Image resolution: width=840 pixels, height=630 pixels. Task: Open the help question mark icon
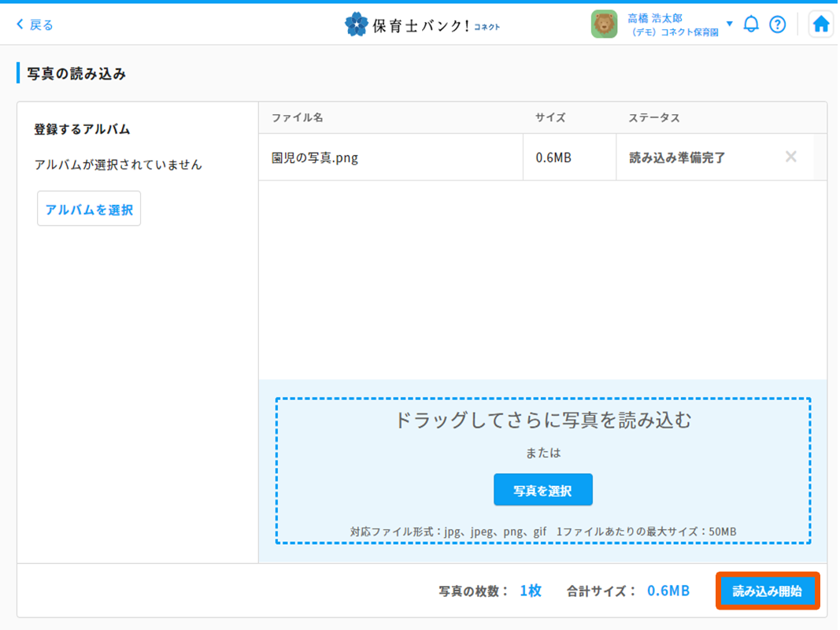tap(777, 24)
